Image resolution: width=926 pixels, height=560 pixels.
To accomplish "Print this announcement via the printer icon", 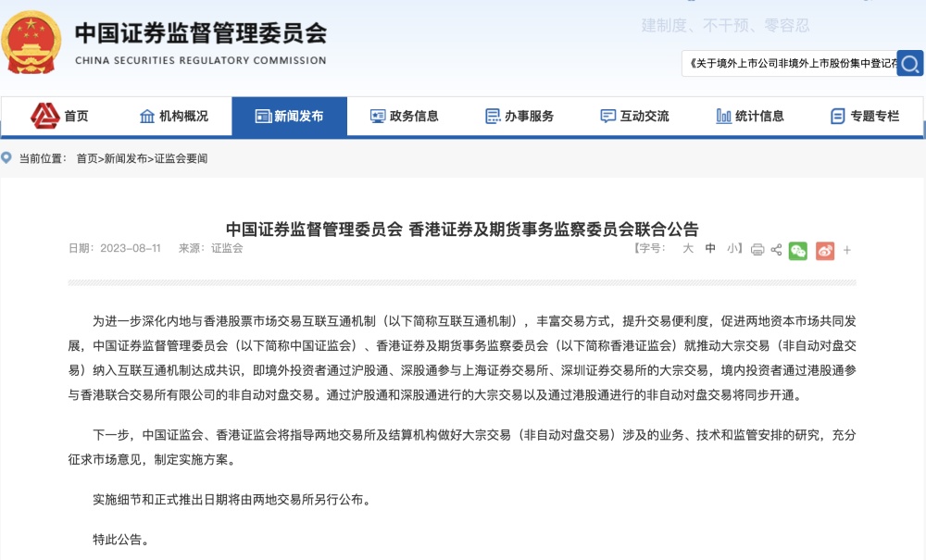I will (x=757, y=250).
